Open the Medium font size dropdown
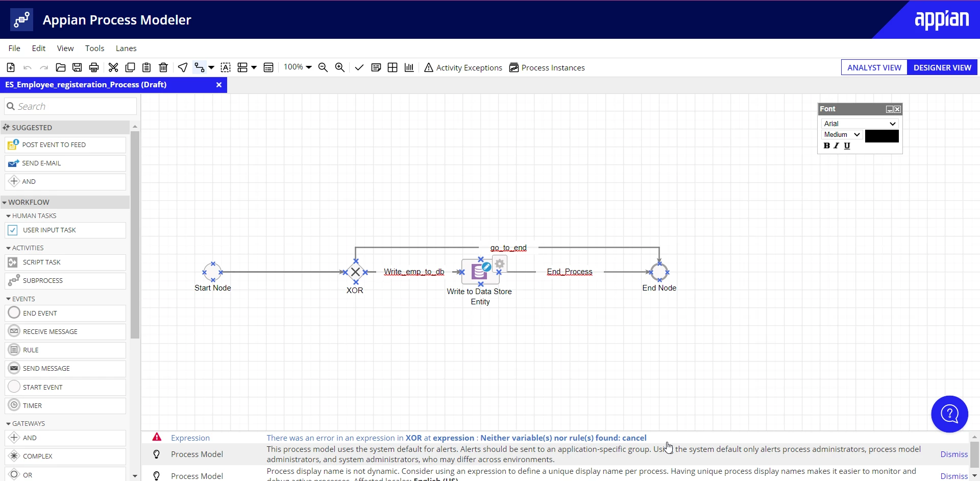 pos(842,135)
